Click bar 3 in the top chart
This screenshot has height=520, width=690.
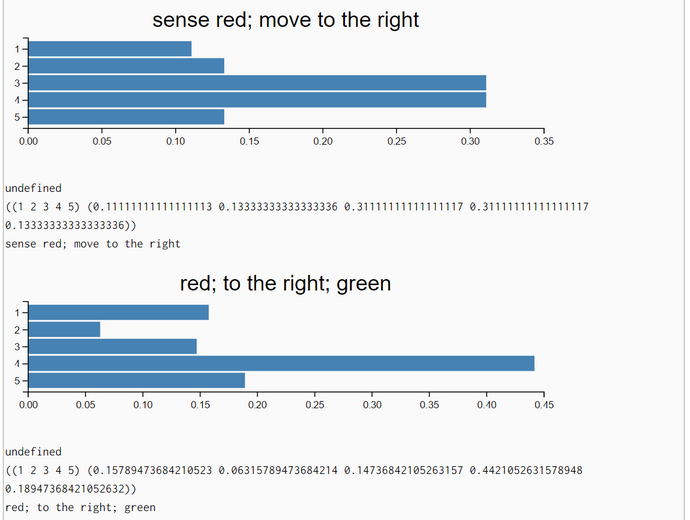click(x=257, y=83)
